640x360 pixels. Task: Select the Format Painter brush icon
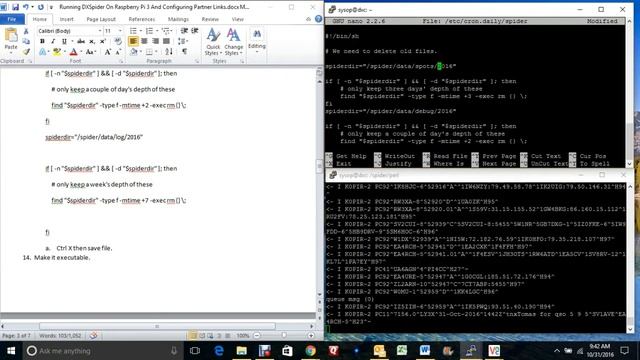(x=26, y=51)
